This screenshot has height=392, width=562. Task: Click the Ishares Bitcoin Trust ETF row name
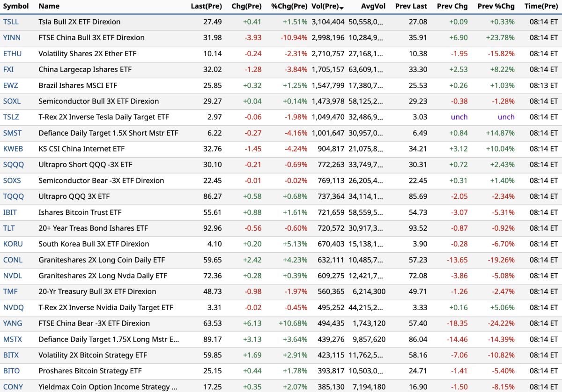pos(80,212)
